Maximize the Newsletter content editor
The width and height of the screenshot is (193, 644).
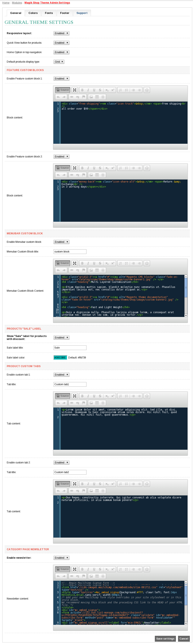(x=75, y=569)
